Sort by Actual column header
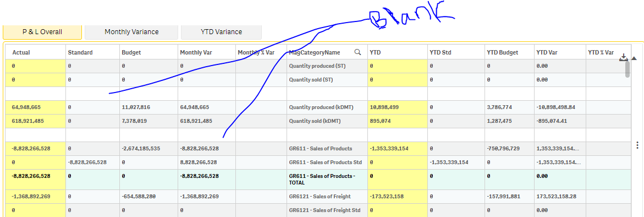 (x=21, y=52)
